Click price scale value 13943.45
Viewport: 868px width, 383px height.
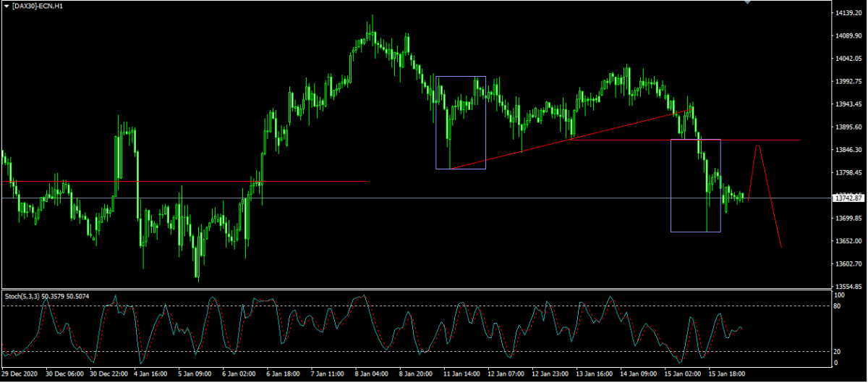847,104
